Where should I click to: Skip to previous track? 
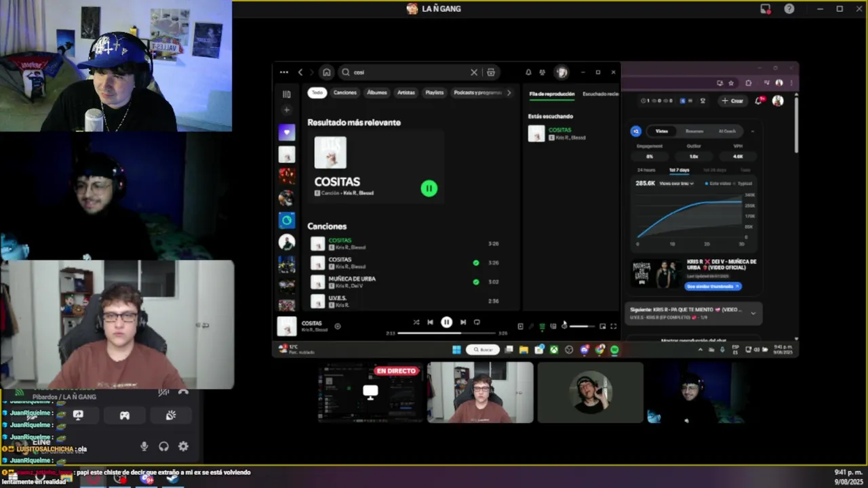coord(430,323)
